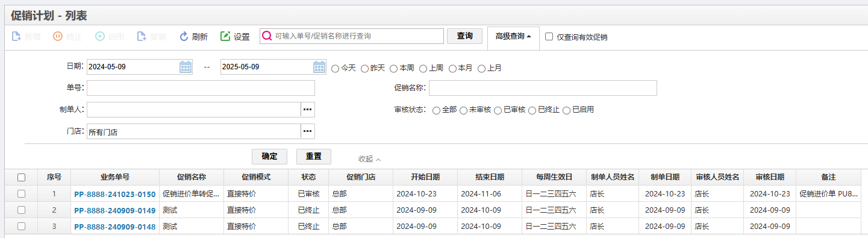Check the row 2 checkbox for PP-8888-240909-0149
The width and height of the screenshot is (868, 238).
pos(21,210)
